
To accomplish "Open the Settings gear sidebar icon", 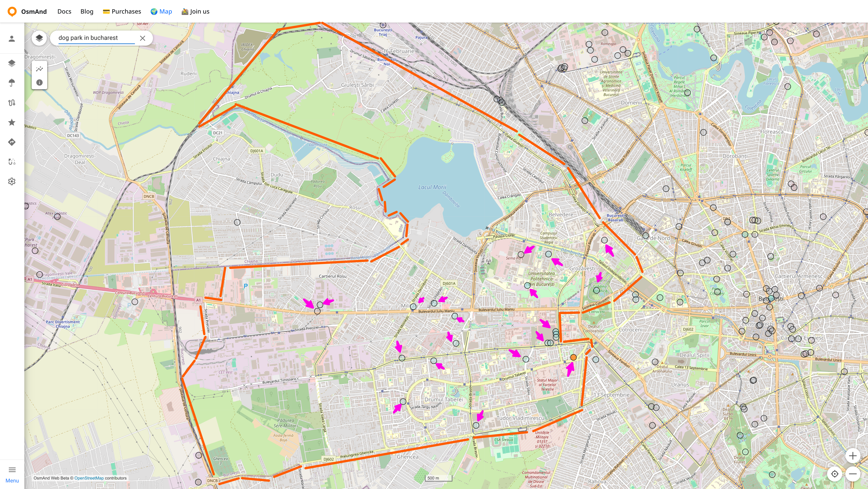I will pos(12,181).
